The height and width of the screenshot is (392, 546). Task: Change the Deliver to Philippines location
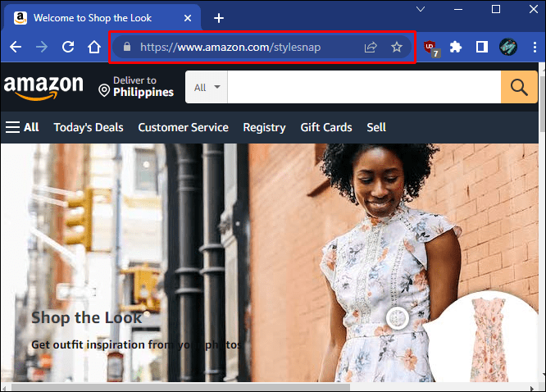[x=136, y=87]
